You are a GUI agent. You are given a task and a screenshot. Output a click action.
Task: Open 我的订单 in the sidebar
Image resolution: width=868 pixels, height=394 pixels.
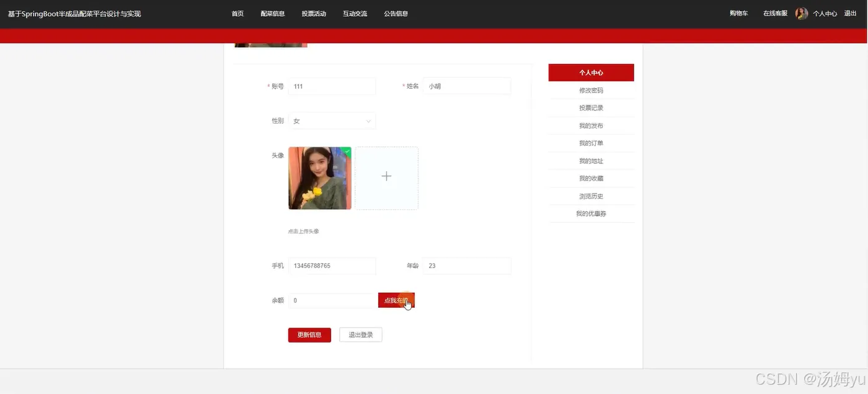591,143
